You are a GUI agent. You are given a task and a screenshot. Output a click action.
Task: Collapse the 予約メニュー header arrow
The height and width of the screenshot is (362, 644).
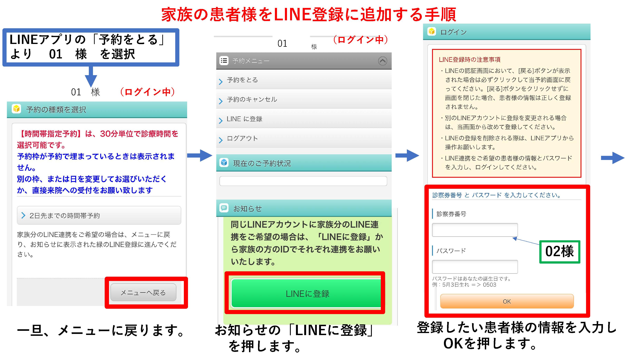click(x=383, y=61)
